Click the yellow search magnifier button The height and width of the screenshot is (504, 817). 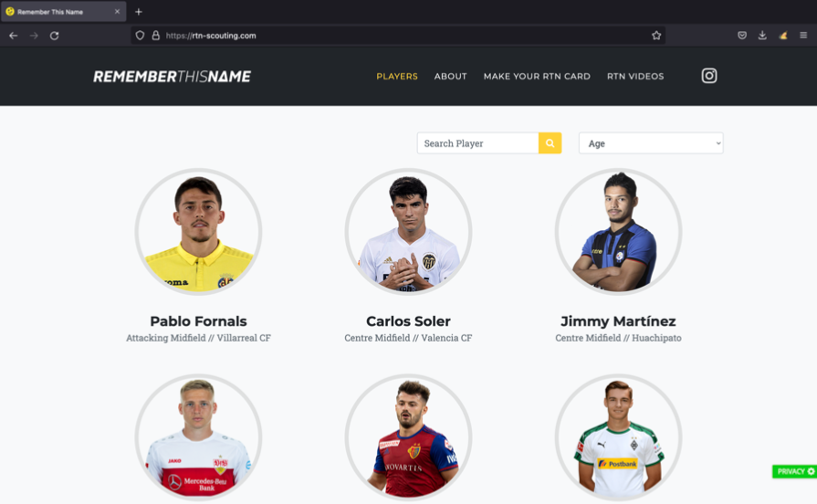550,143
